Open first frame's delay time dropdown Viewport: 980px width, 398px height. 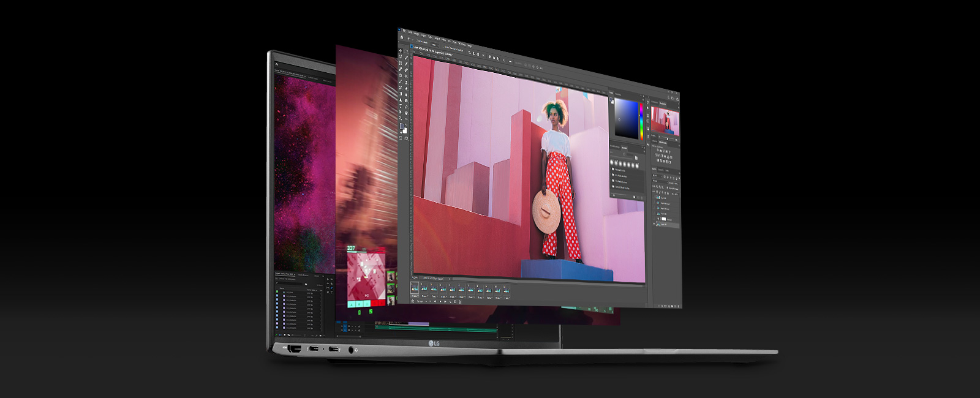pos(415,296)
